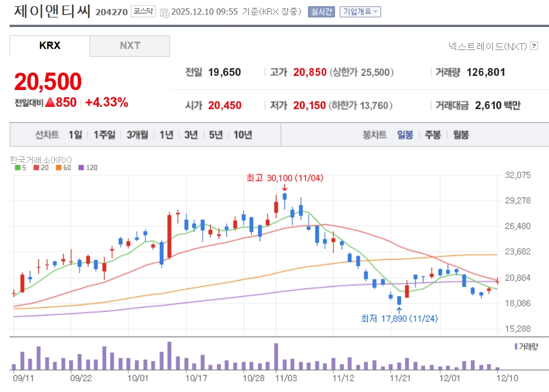
Task: Click the 11/03 date axis label
Action: click(x=286, y=378)
